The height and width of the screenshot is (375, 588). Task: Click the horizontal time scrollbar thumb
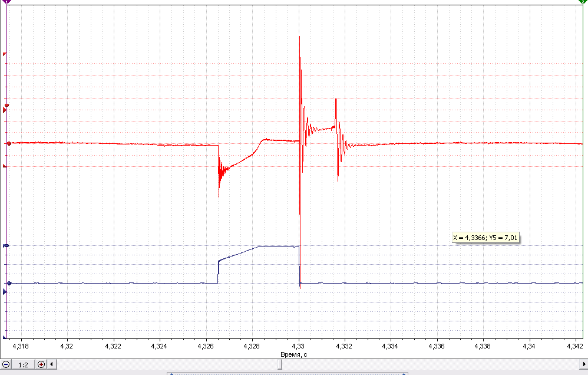coord(280,364)
